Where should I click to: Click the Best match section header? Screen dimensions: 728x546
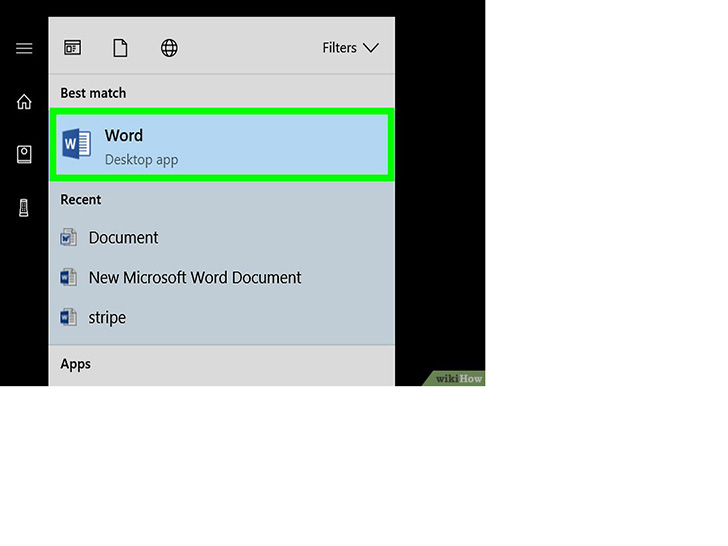click(93, 93)
